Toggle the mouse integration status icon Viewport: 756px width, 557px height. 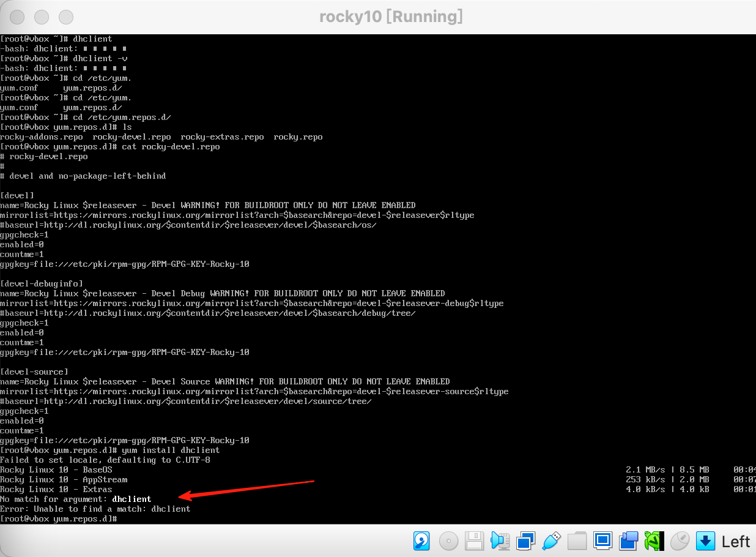pos(680,541)
